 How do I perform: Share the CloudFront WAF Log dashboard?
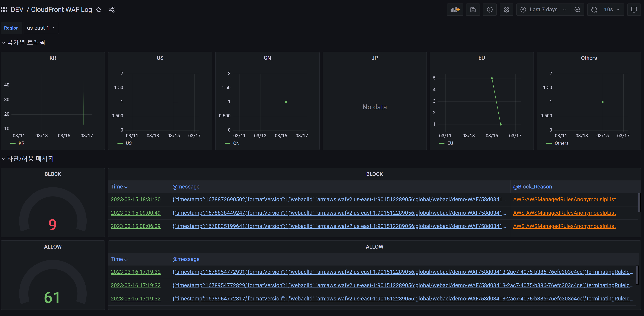coord(112,9)
